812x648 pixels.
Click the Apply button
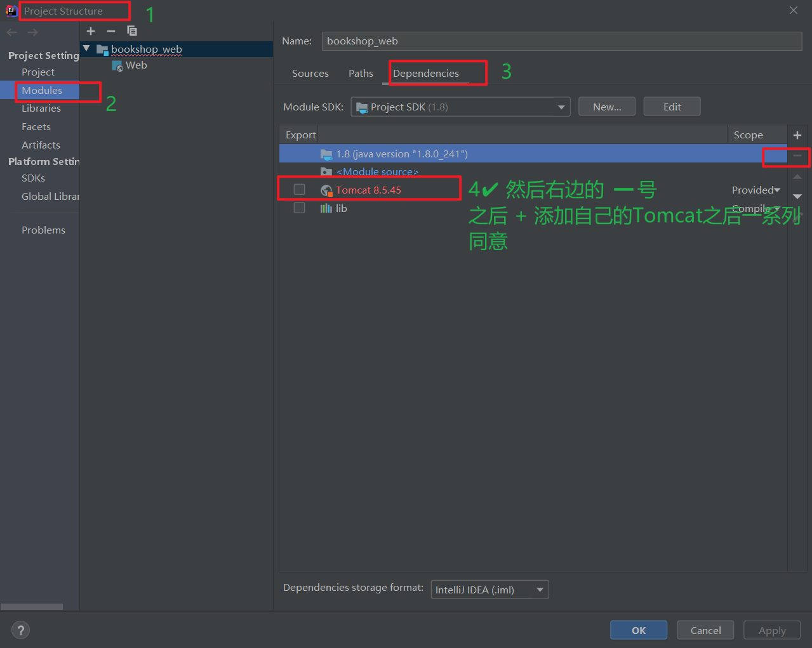click(772, 630)
